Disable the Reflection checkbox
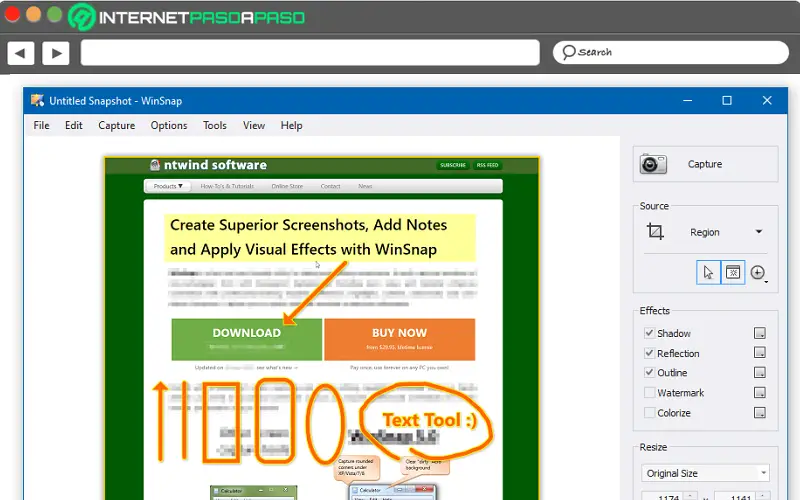Screen dimensions: 800x500 pos(649,353)
